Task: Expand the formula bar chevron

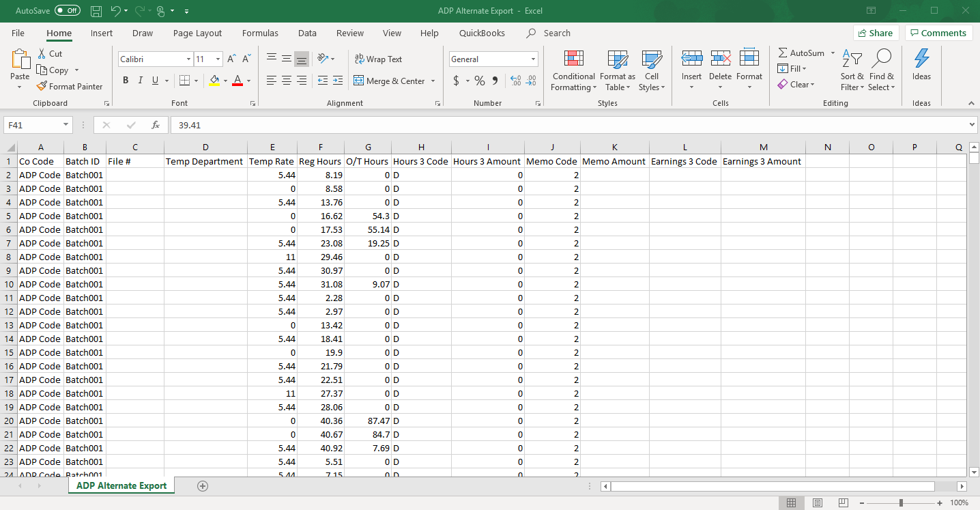Action: point(972,126)
